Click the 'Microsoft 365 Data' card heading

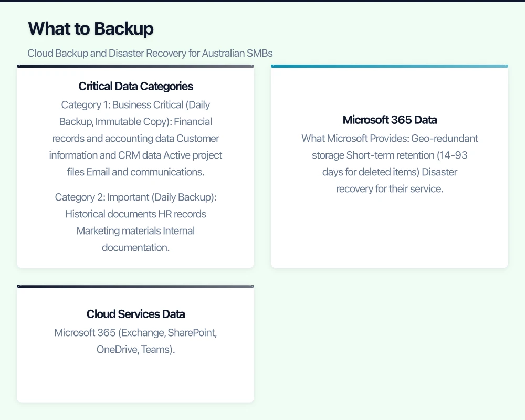coord(390,120)
